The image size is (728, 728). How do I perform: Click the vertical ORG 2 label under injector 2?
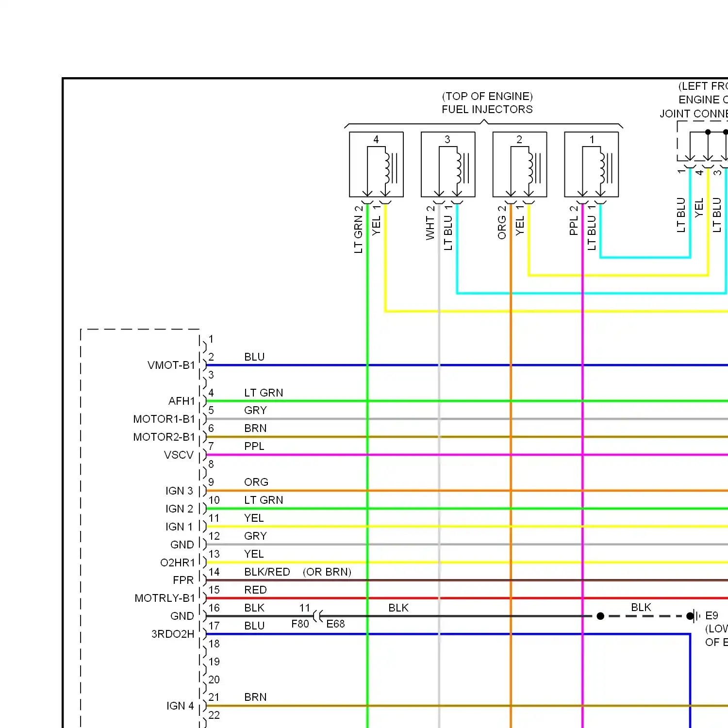pyautogui.click(x=502, y=222)
